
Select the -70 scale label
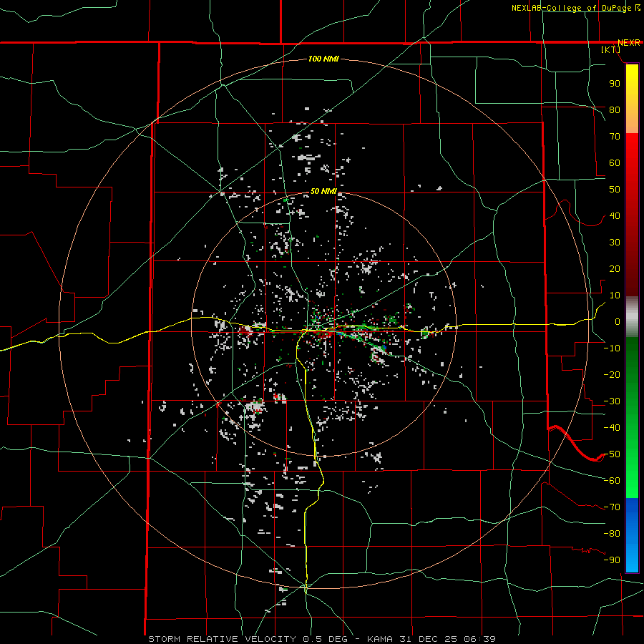pos(612,507)
